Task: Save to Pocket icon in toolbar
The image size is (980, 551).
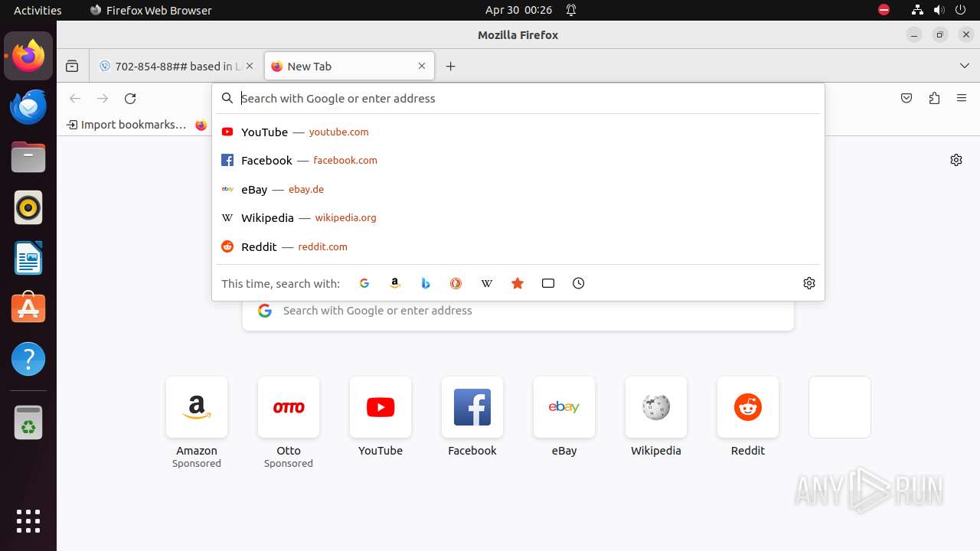Action: pos(906,98)
